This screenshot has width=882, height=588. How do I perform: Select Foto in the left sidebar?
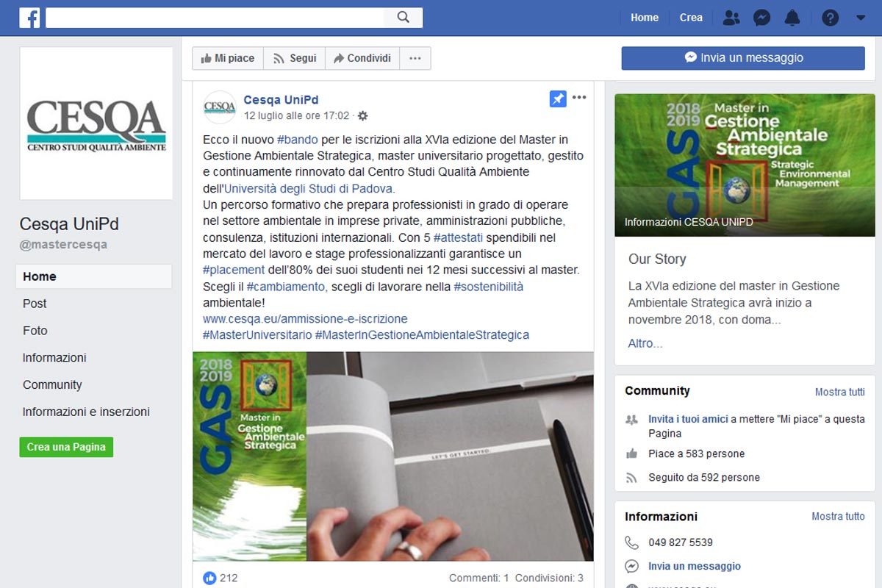click(x=35, y=331)
